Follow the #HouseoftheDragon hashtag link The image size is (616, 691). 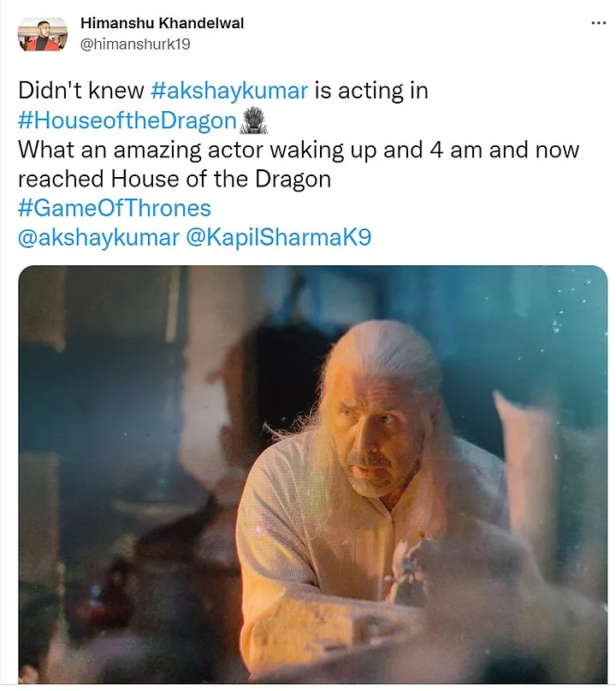(x=127, y=121)
